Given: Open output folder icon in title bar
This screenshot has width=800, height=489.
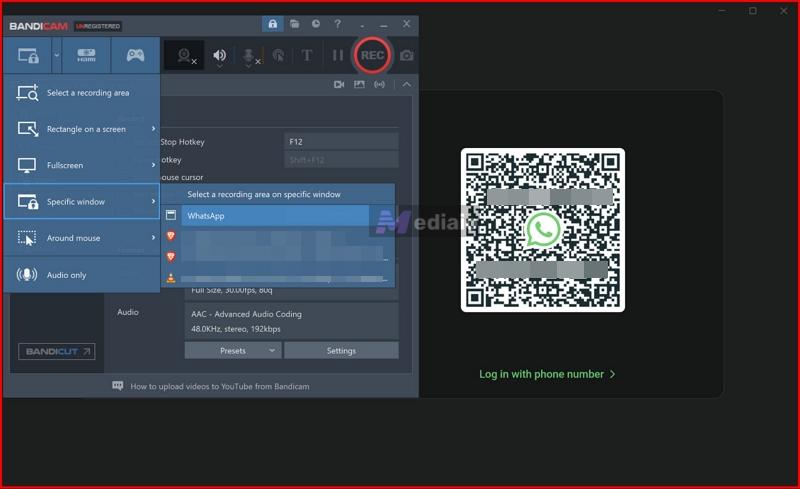Looking at the screenshot, I should (294, 24).
